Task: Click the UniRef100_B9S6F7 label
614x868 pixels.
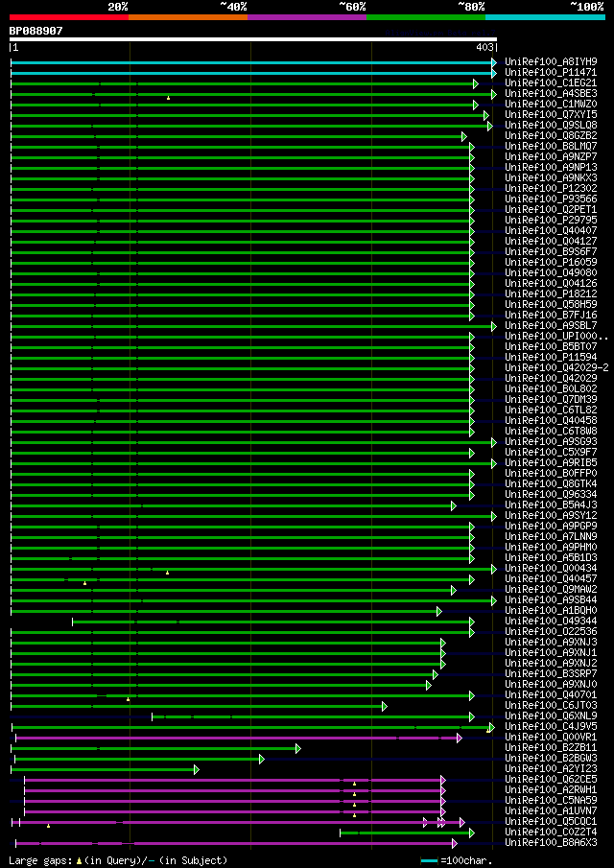Action: tap(551, 252)
